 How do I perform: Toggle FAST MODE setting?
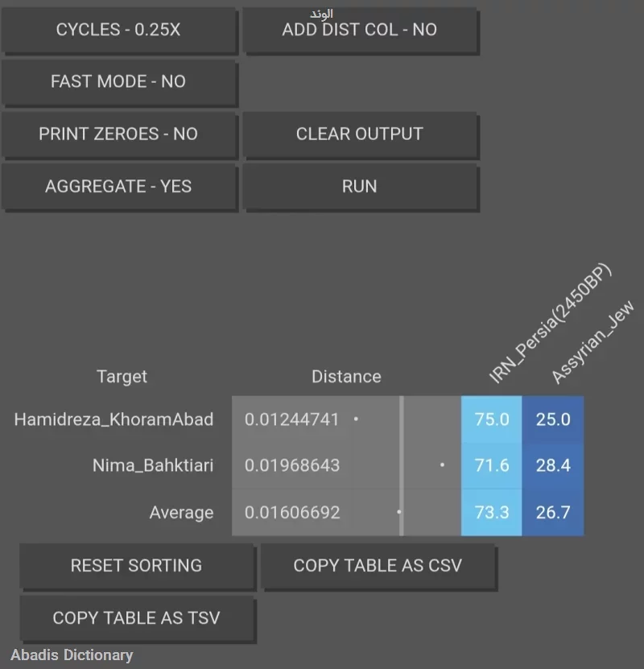coord(118,81)
